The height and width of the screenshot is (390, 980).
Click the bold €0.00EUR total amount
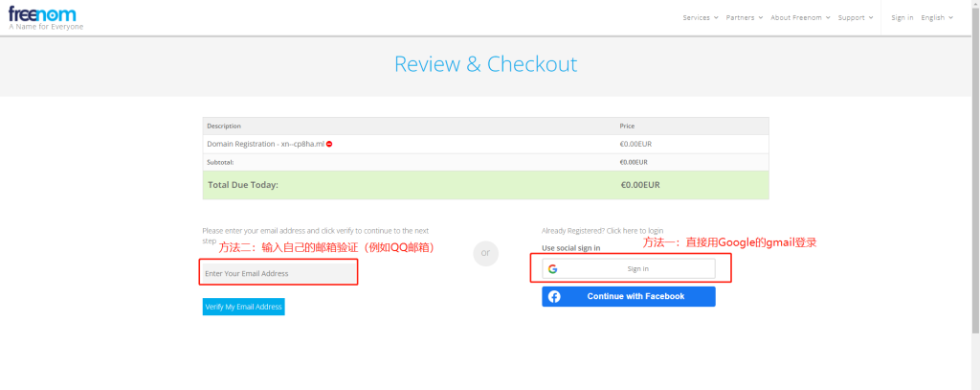[640, 185]
